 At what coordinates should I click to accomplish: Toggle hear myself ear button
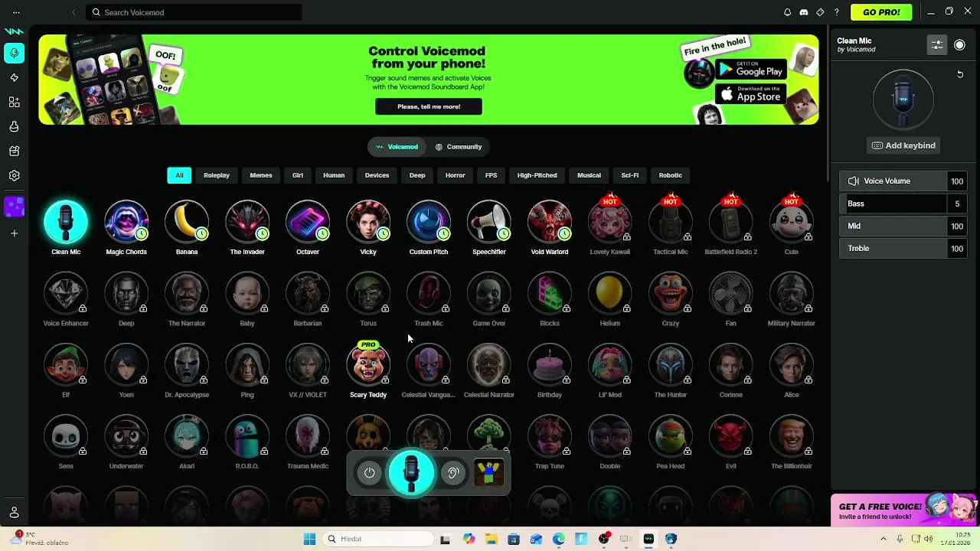[x=453, y=473]
